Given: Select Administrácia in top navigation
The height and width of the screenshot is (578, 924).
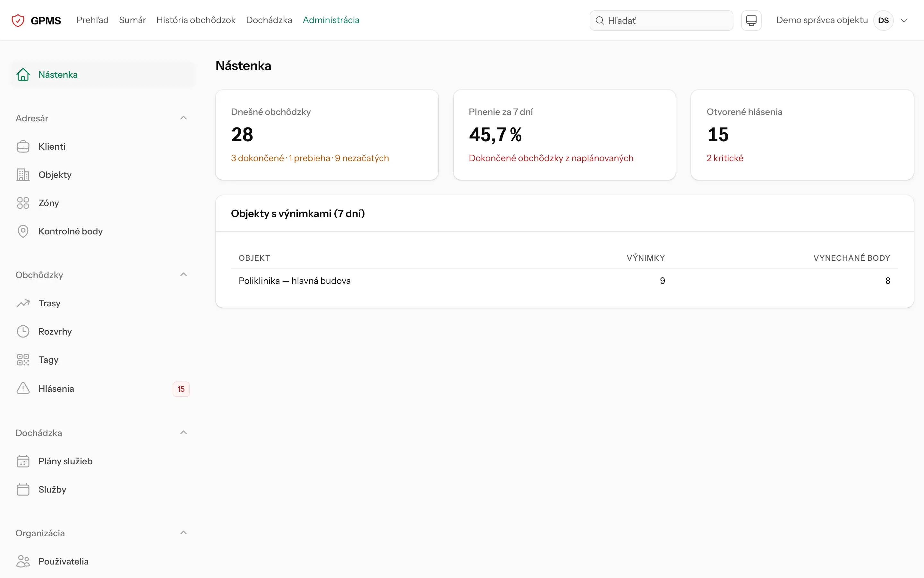Looking at the screenshot, I should pyautogui.click(x=331, y=20).
